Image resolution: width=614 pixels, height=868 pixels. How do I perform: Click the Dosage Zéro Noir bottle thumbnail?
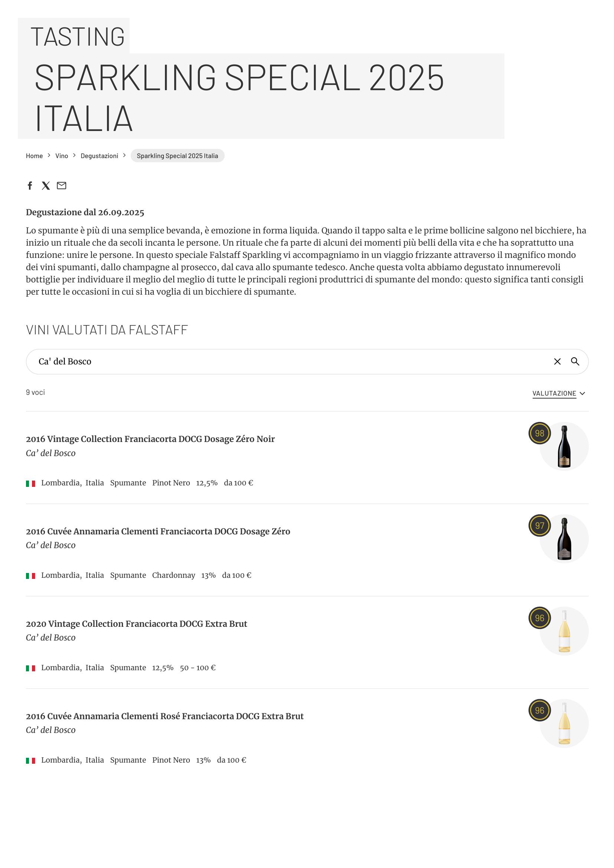[x=564, y=446]
